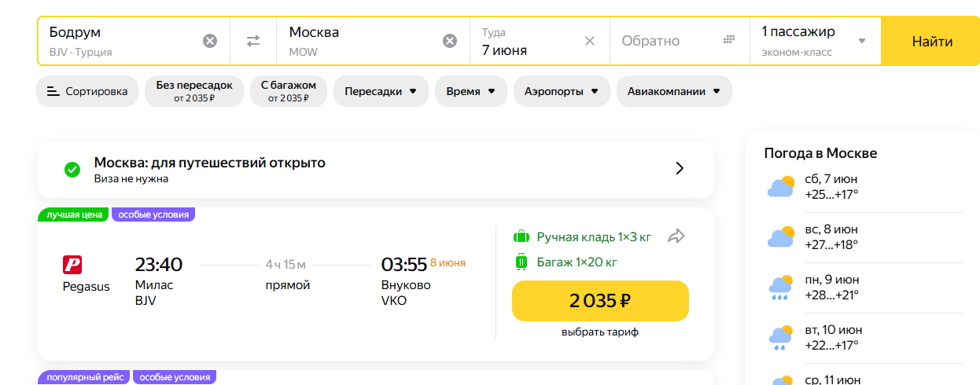Select the 2 035 ₽ fare button
This screenshot has width=980, height=385.
point(600,301)
